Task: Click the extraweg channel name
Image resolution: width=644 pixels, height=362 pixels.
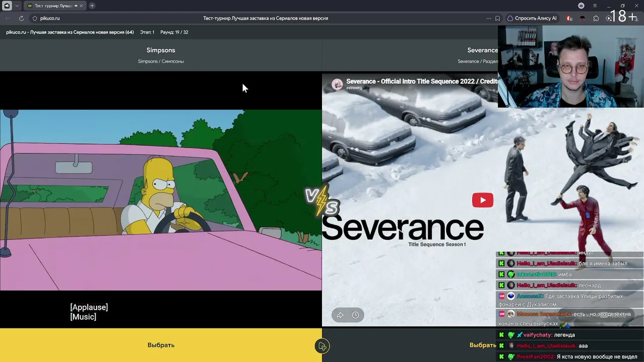Action: pyautogui.click(x=354, y=88)
